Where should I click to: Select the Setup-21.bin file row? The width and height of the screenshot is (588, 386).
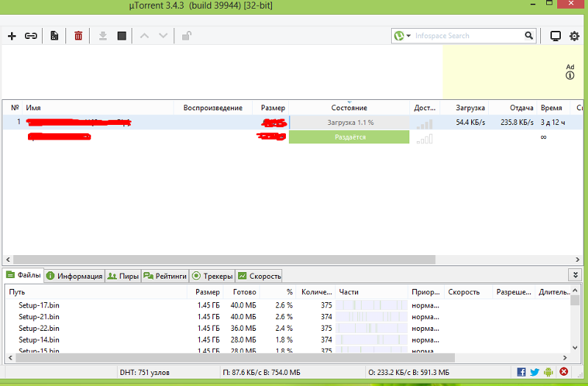click(x=287, y=317)
